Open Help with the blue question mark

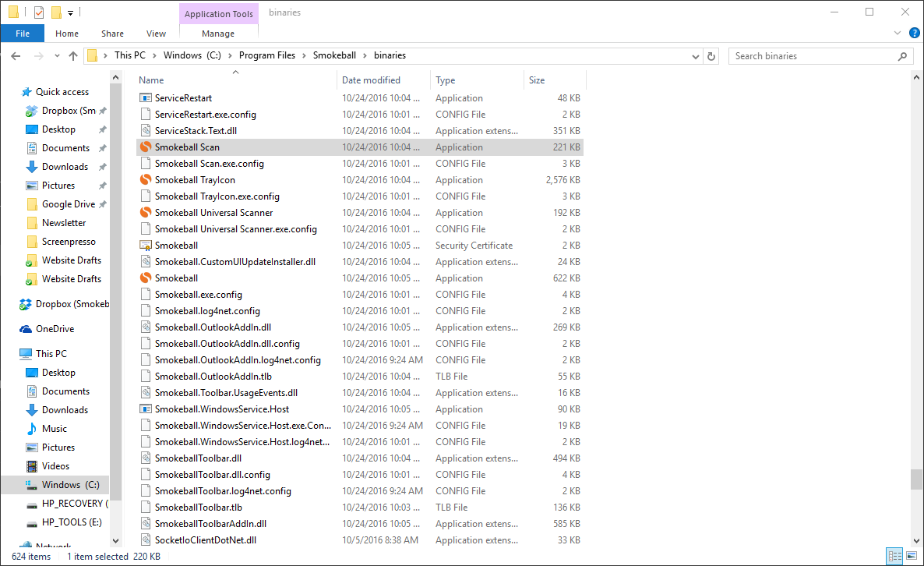click(915, 33)
